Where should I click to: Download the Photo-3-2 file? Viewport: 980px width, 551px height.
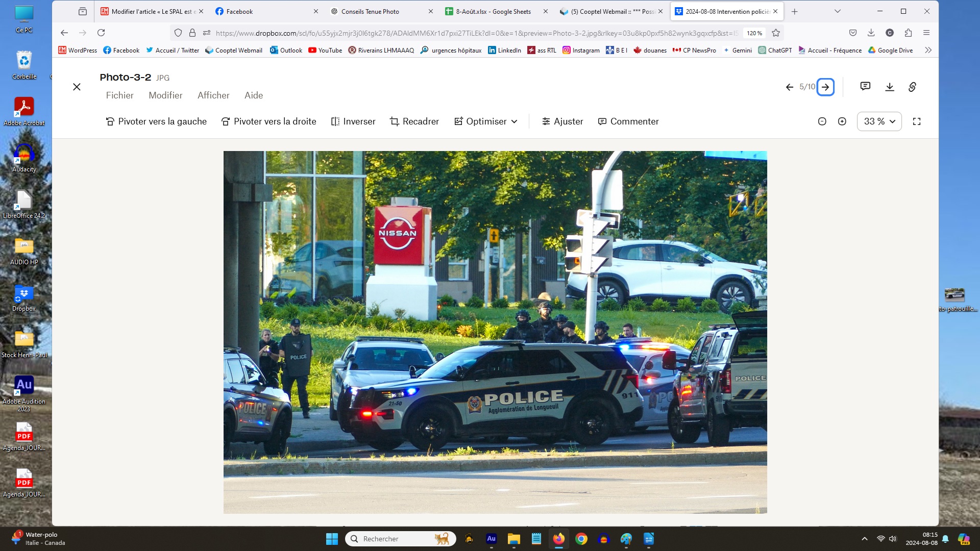890,87
